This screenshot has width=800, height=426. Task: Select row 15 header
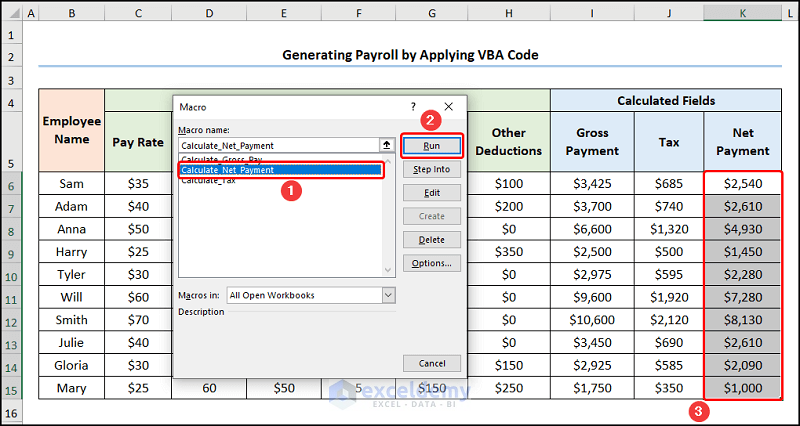coord(12,390)
